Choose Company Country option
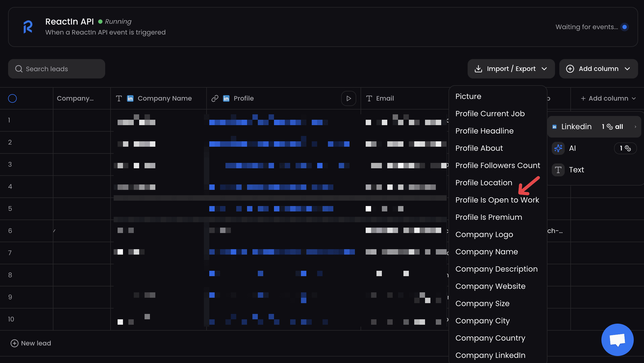Viewport: 644px width, 363px height. pyautogui.click(x=490, y=338)
